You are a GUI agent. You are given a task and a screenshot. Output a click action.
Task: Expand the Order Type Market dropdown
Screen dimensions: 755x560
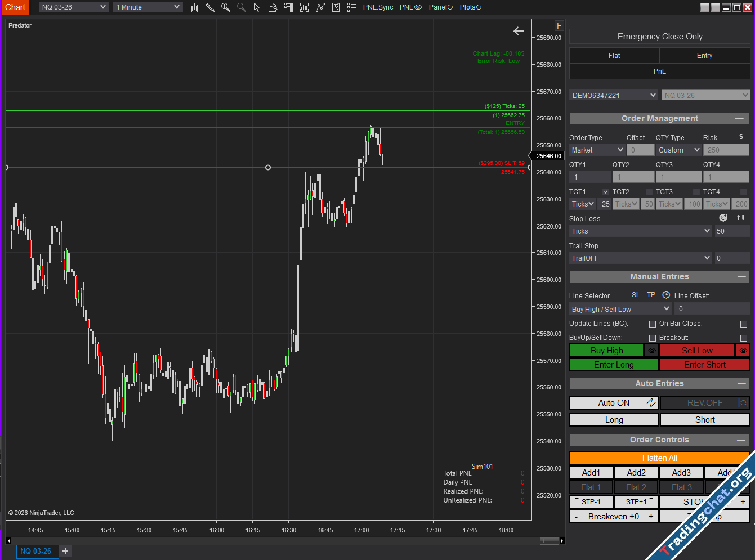597,150
